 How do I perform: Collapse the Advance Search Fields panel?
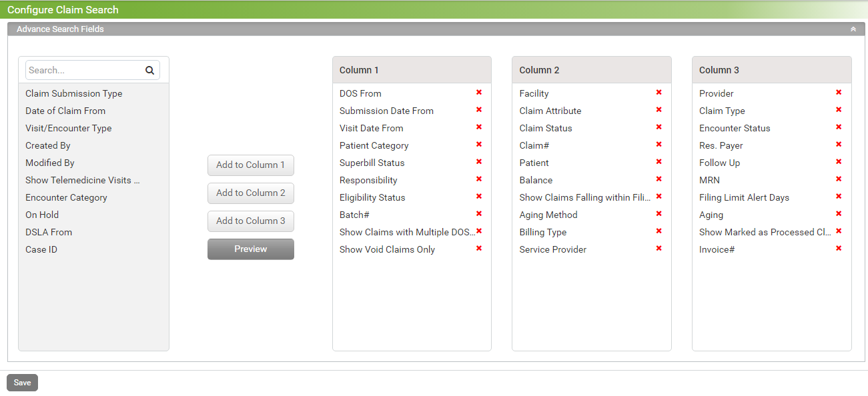coord(853,29)
